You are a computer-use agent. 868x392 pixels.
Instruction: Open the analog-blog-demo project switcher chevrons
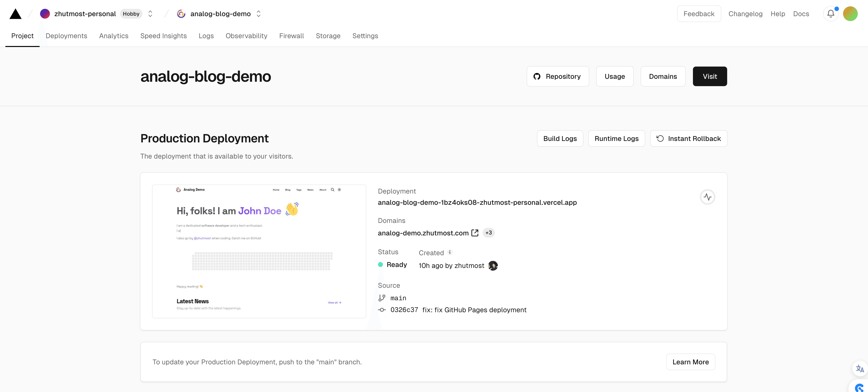tap(258, 13)
